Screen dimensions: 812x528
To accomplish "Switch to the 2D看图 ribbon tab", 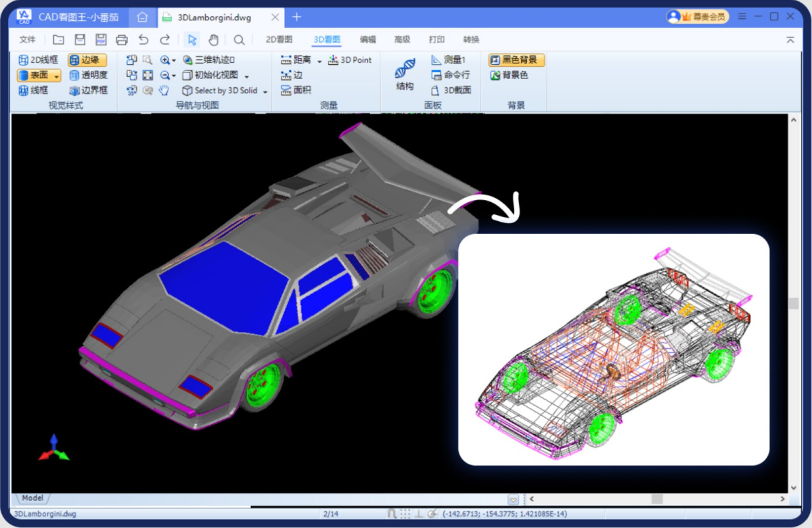I will (x=279, y=40).
